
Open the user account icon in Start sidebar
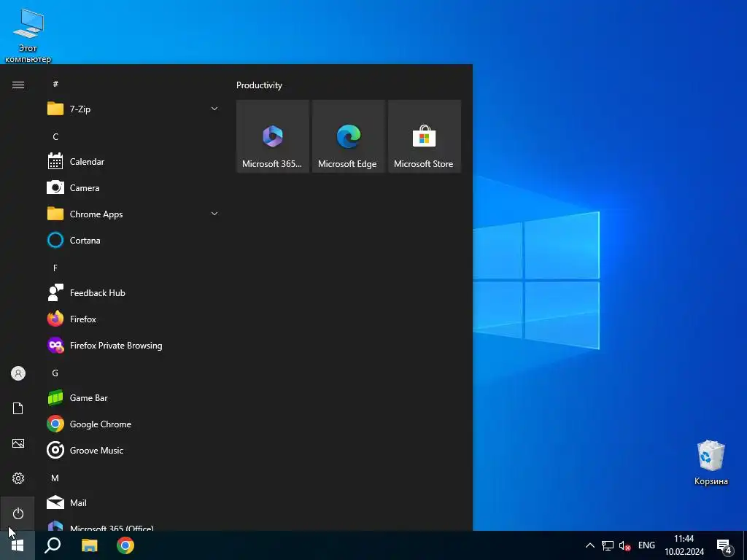18,373
